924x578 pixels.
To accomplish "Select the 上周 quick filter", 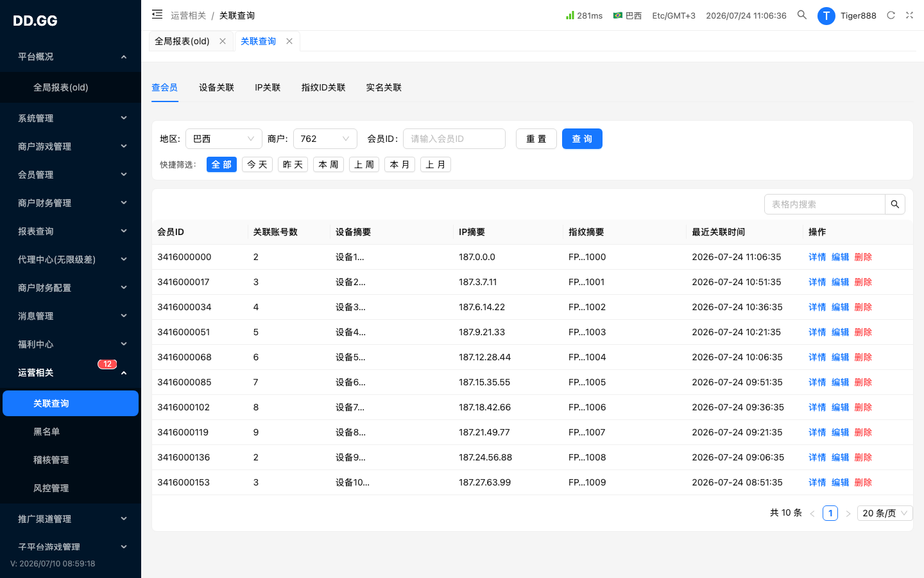I will click(x=364, y=164).
